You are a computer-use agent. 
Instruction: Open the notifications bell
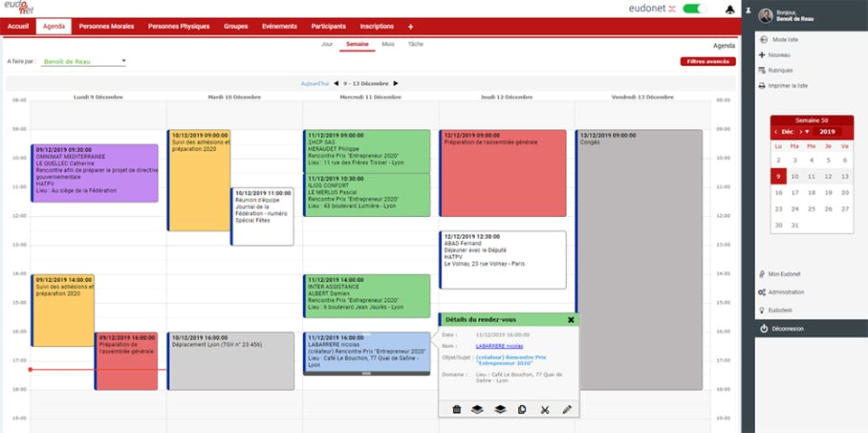tap(730, 9)
